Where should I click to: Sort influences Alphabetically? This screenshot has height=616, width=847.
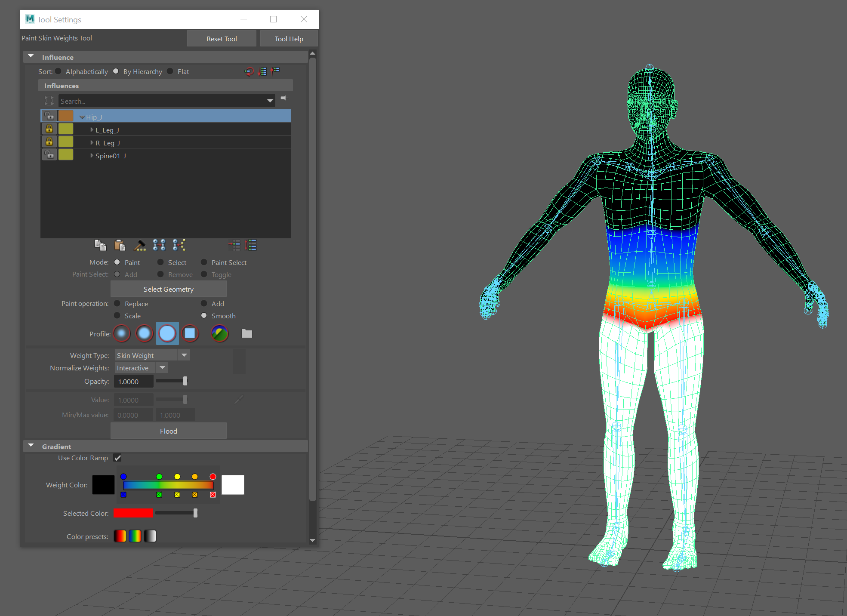59,71
